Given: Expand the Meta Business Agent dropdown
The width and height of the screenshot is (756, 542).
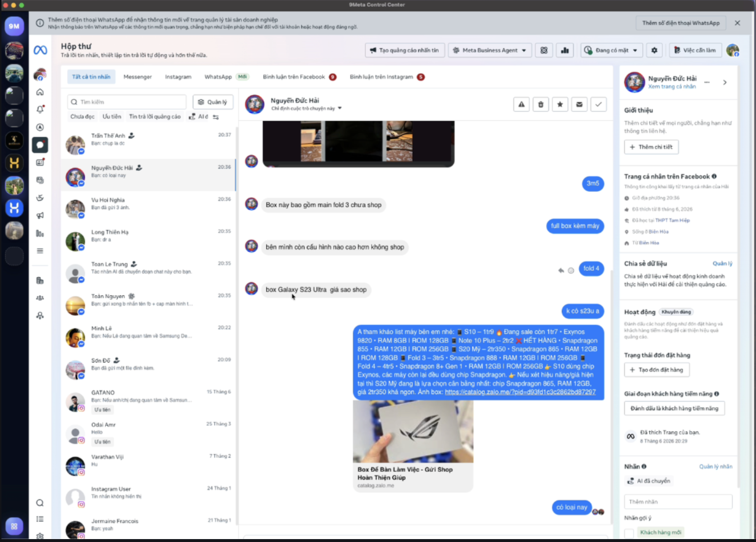Looking at the screenshot, I should pyautogui.click(x=490, y=50).
